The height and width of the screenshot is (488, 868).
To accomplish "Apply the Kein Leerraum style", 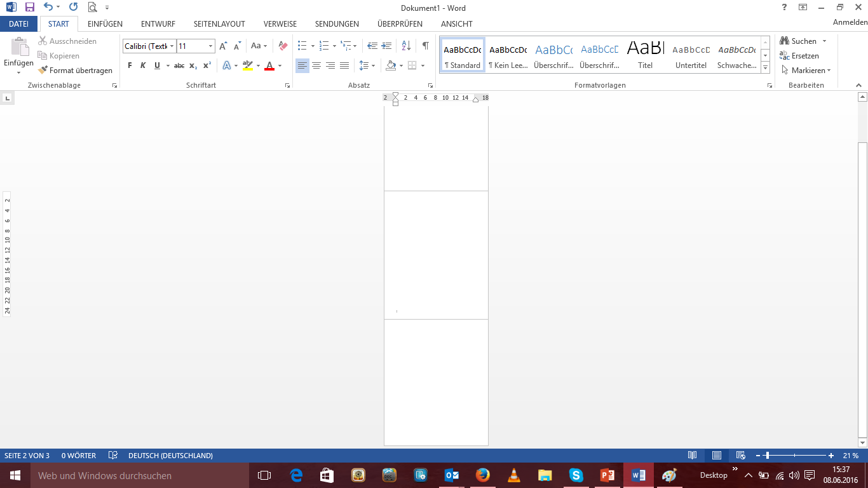I will (508, 55).
